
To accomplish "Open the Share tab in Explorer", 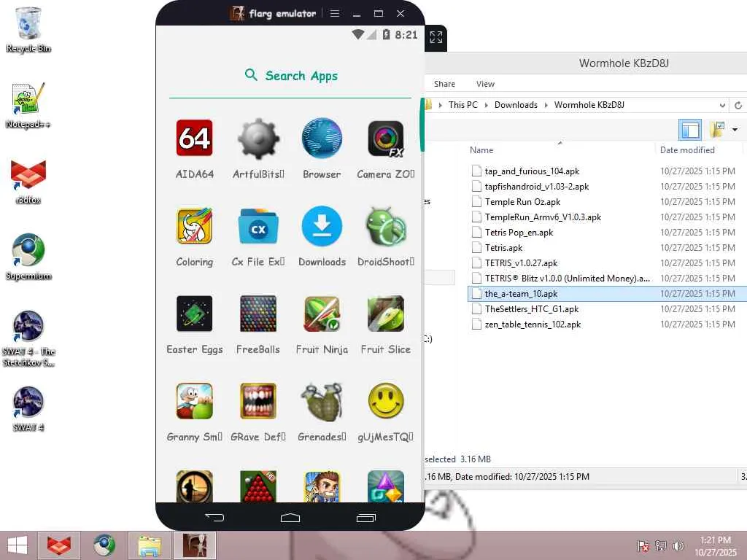I will tap(444, 84).
